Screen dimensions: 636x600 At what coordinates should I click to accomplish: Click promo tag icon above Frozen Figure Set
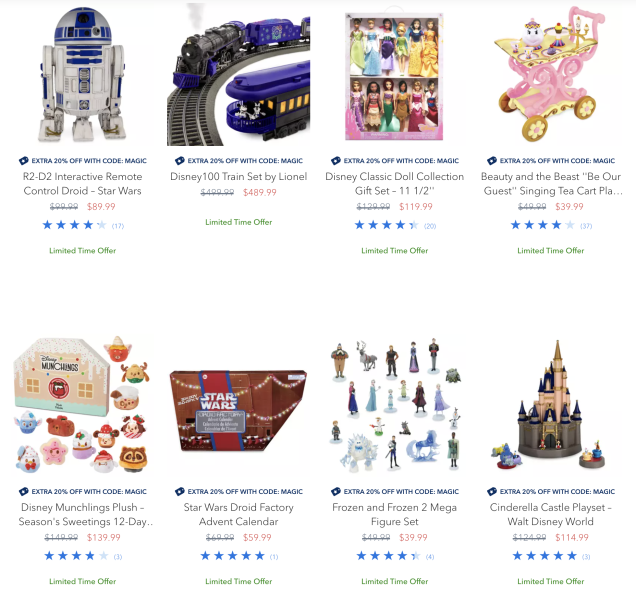336,491
